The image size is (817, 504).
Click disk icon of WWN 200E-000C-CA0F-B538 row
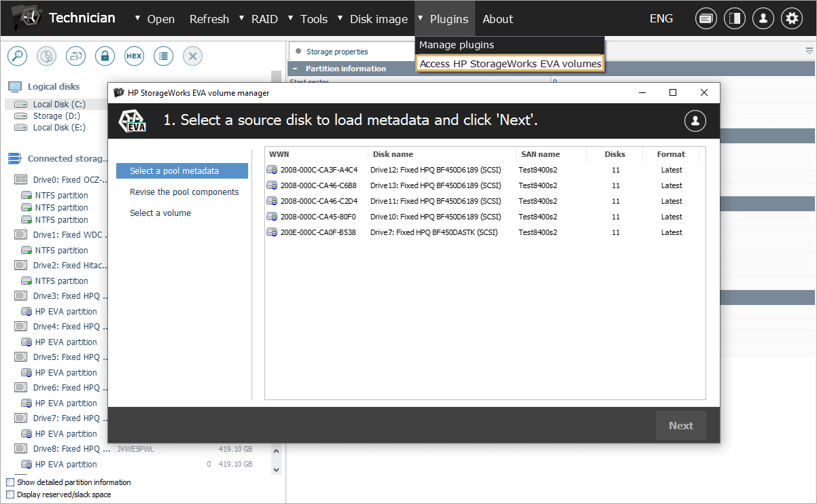[x=272, y=232]
